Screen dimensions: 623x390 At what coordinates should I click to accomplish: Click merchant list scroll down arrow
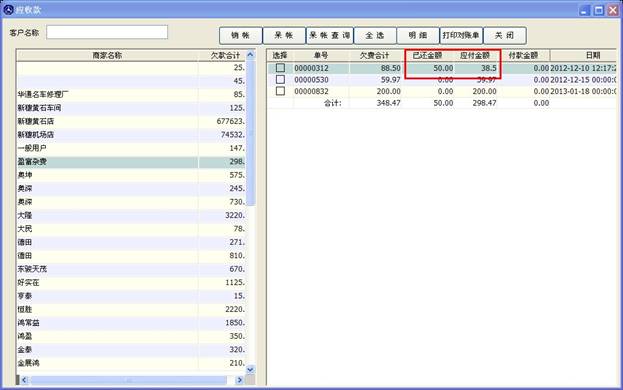(250, 369)
